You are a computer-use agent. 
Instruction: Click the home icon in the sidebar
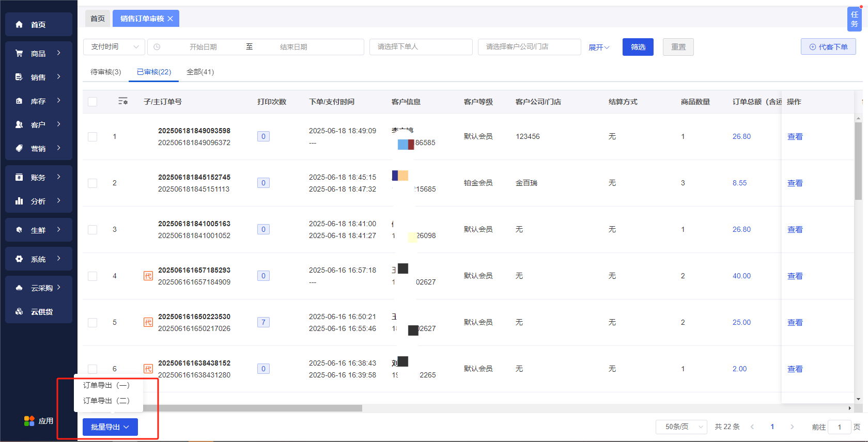click(19, 24)
